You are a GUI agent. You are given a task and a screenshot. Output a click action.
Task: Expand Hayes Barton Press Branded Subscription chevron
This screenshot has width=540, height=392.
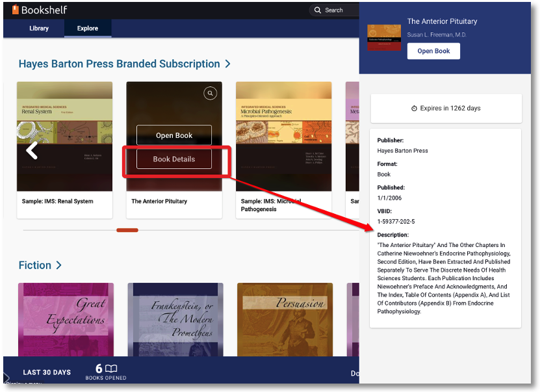coord(227,64)
